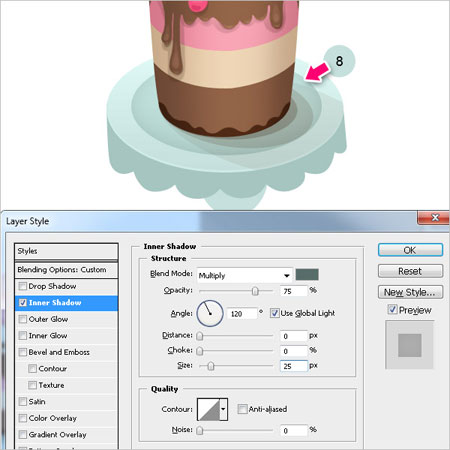450x450 pixels.
Task: Click the style preview thumbnail
Action: (x=410, y=345)
